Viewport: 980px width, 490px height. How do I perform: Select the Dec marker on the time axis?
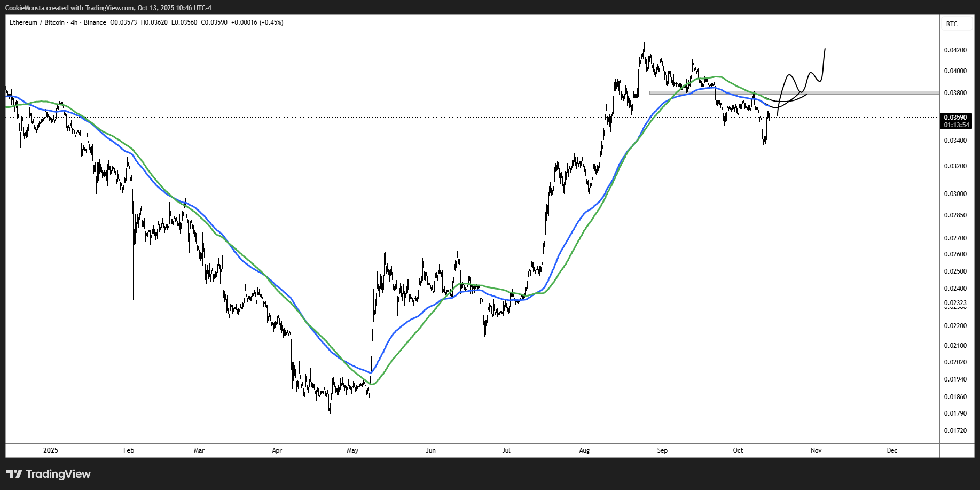click(892, 450)
